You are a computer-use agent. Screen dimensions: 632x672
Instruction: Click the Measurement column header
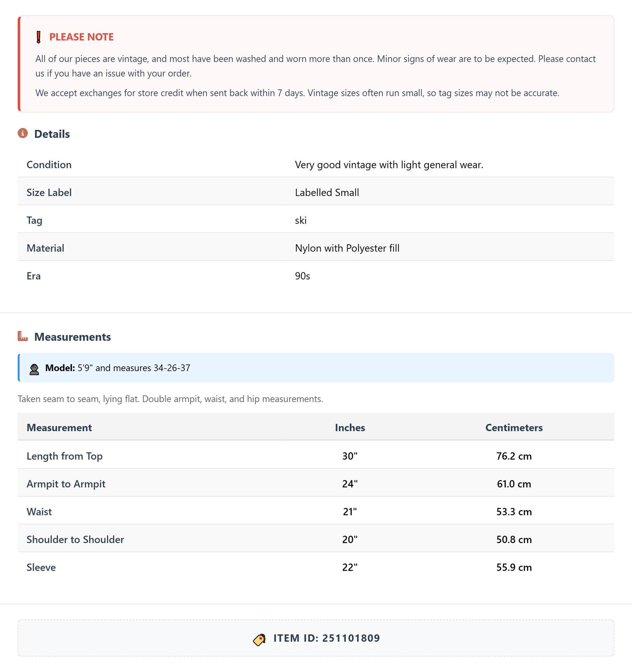pyautogui.click(x=59, y=428)
